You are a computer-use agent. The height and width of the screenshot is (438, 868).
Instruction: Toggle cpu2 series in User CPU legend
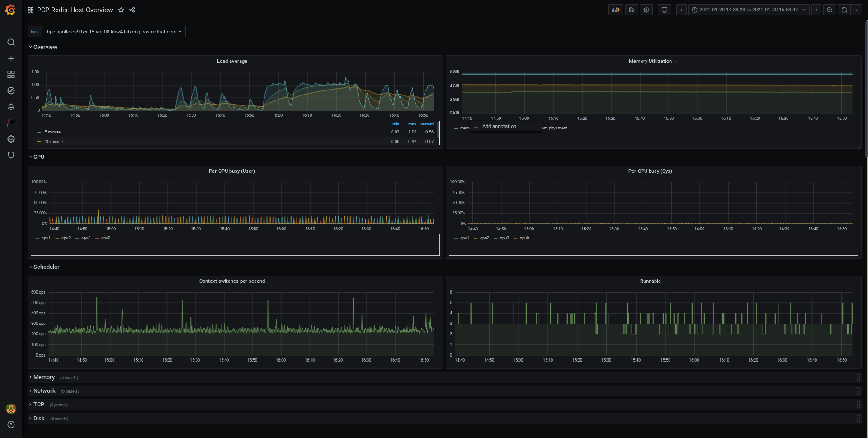[x=66, y=238]
